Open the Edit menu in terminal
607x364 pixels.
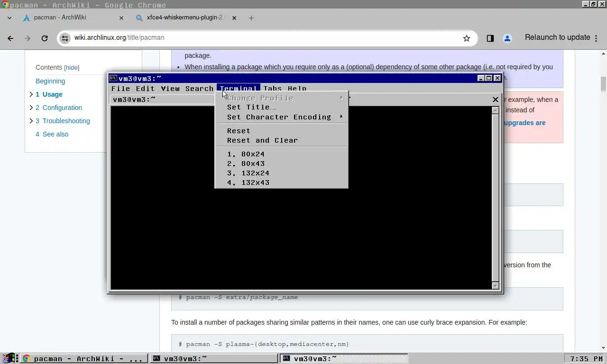pos(145,89)
